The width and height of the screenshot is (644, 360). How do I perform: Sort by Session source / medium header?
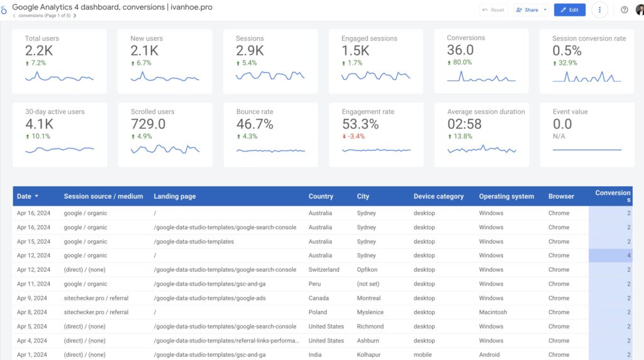(104, 196)
